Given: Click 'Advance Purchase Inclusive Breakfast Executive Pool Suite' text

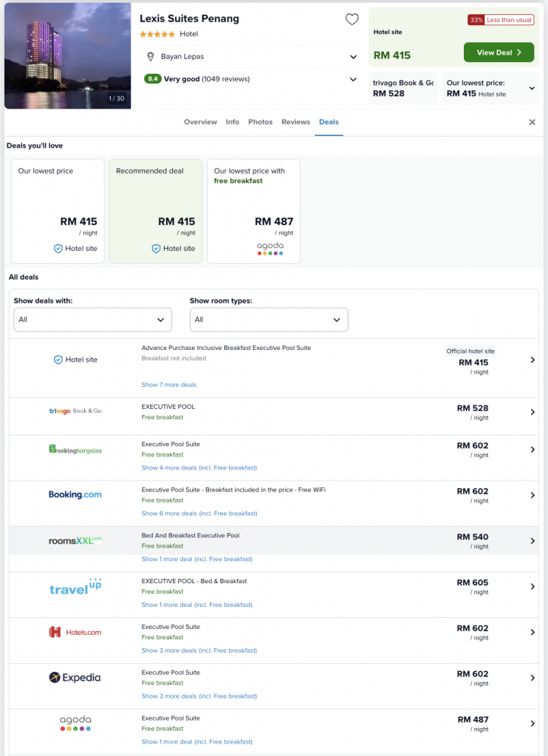Looking at the screenshot, I should [x=226, y=348].
